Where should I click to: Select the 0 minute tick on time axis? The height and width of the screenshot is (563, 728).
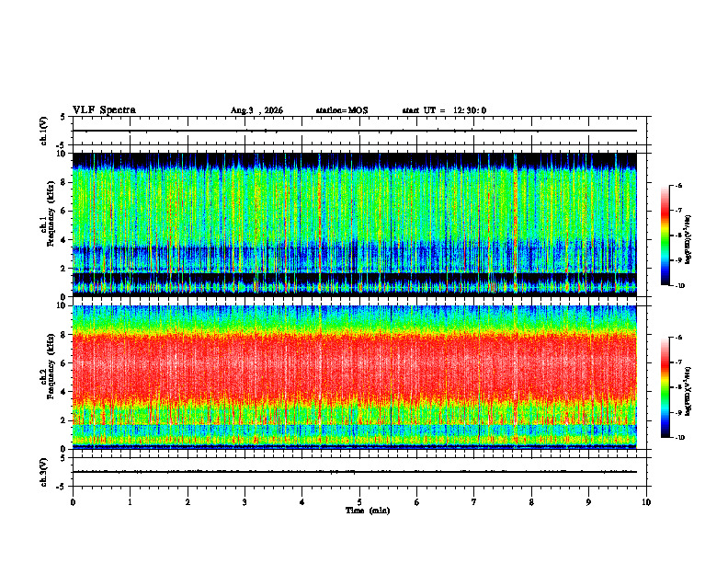[x=73, y=502]
